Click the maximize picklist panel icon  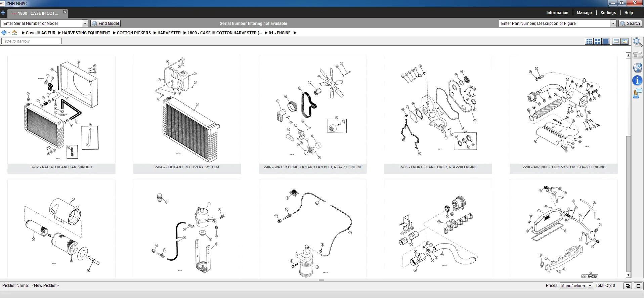coord(638,286)
